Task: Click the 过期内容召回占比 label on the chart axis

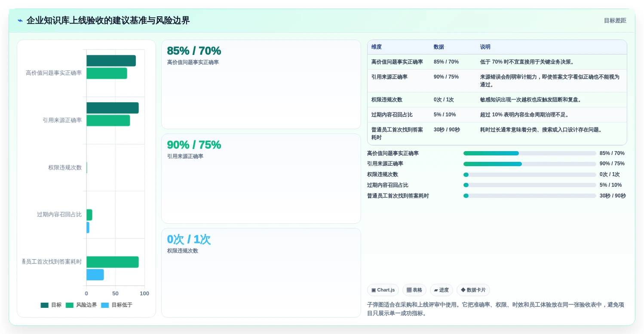Action: (x=59, y=215)
